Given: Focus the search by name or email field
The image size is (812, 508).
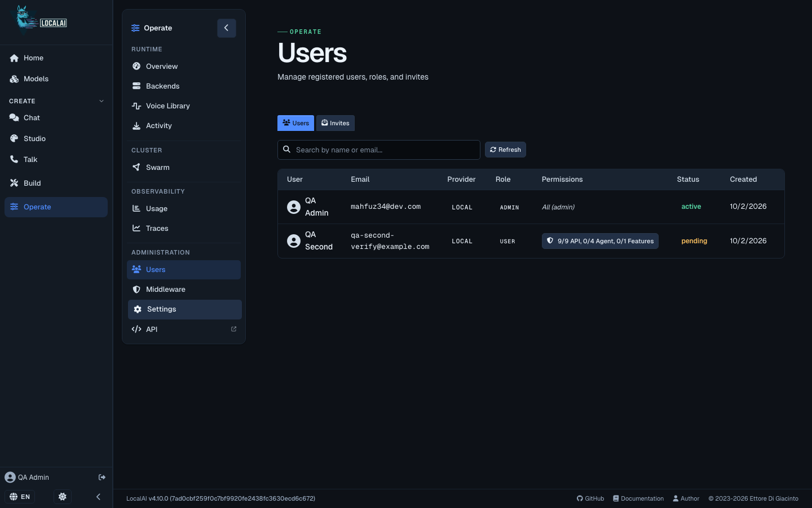Looking at the screenshot, I should [379, 150].
